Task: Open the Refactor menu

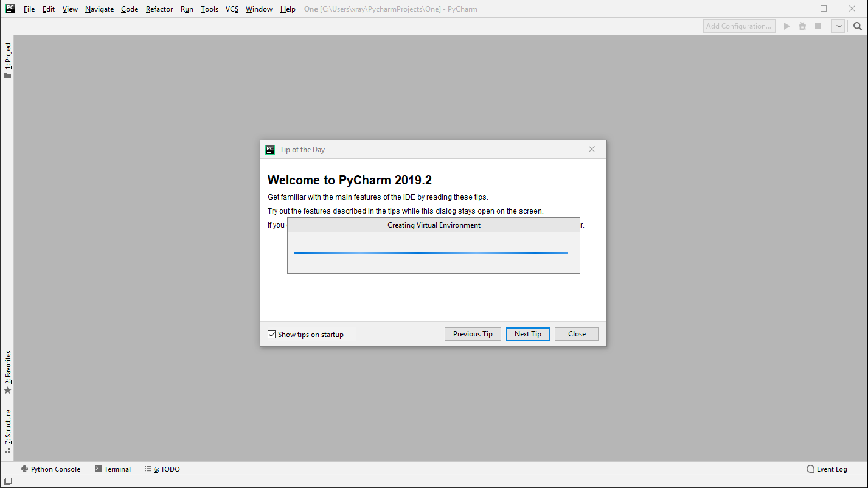Action: pos(159,9)
